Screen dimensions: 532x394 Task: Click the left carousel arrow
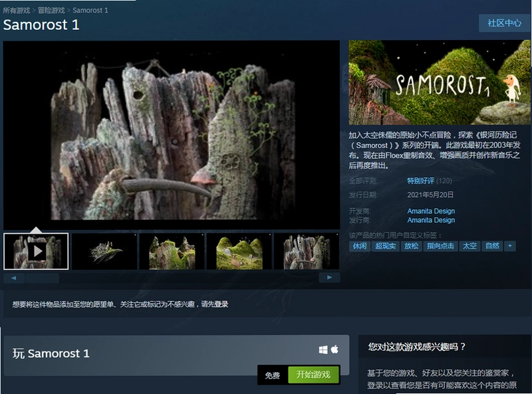[x=13, y=278]
